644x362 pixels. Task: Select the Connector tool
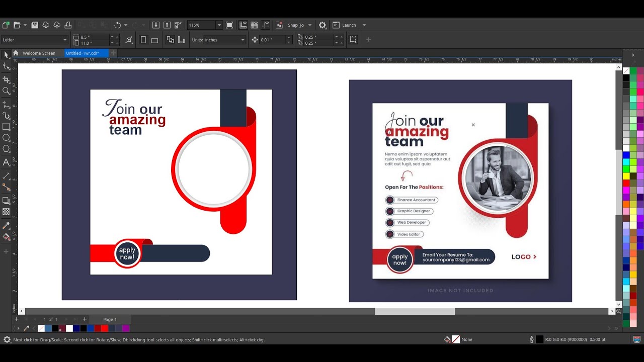[6, 187]
